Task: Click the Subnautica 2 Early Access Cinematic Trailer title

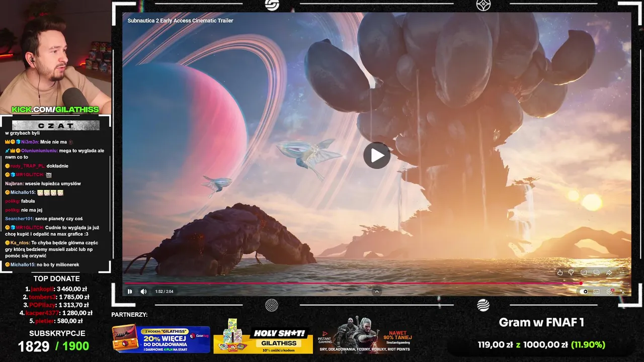Action: pos(180,21)
